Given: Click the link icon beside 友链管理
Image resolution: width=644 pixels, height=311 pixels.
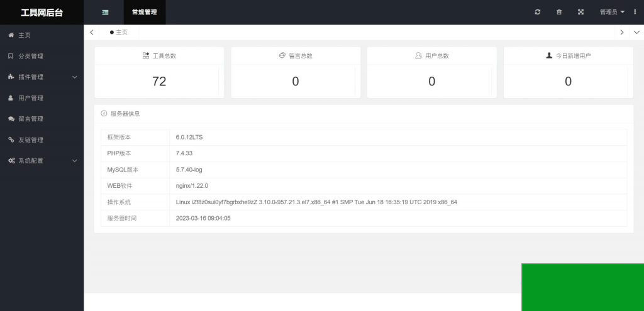Looking at the screenshot, I should click(x=11, y=140).
